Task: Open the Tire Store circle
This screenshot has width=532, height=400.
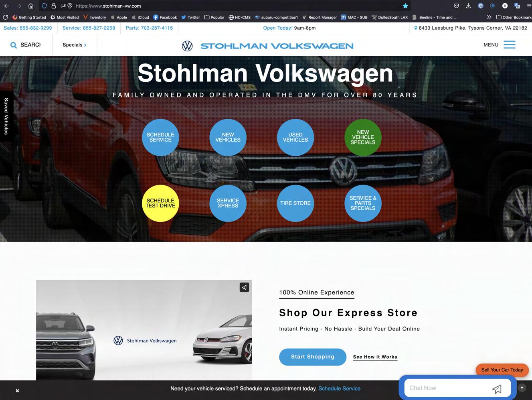Action: (x=295, y=203)
